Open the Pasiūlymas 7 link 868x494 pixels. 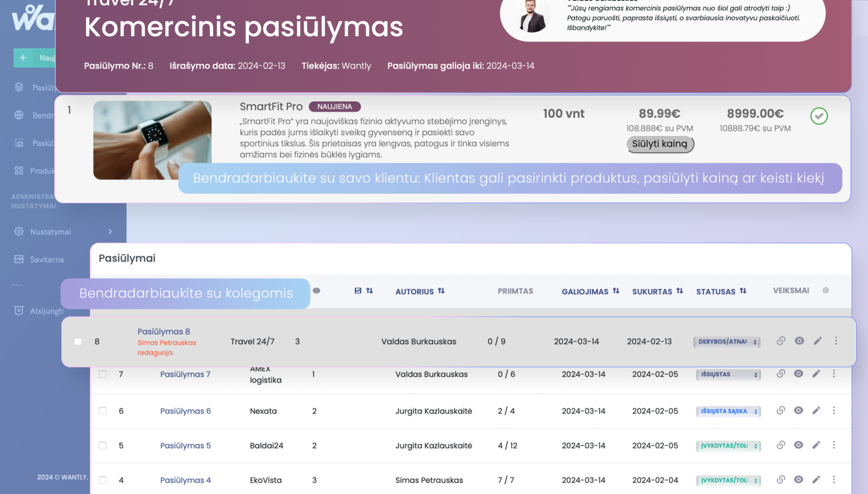185,374
